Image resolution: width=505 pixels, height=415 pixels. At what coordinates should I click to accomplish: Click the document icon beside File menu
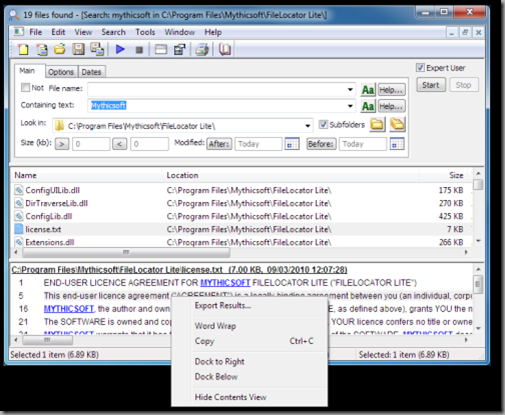click(x=19, y=32)
